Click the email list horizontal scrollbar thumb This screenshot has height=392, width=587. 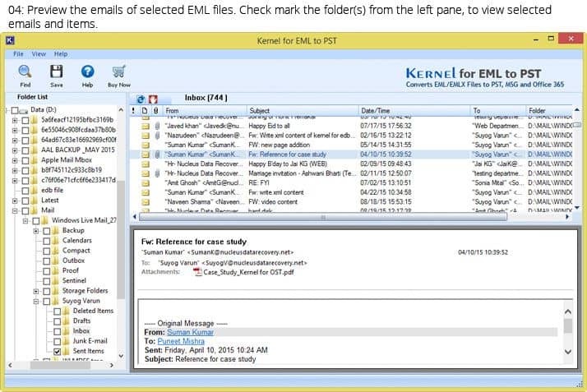tap(323, 217)
